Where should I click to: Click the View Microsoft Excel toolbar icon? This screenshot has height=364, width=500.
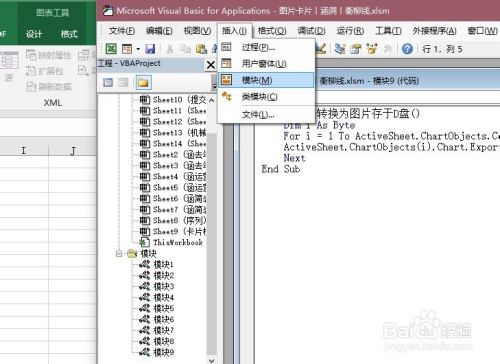point(111,49)
